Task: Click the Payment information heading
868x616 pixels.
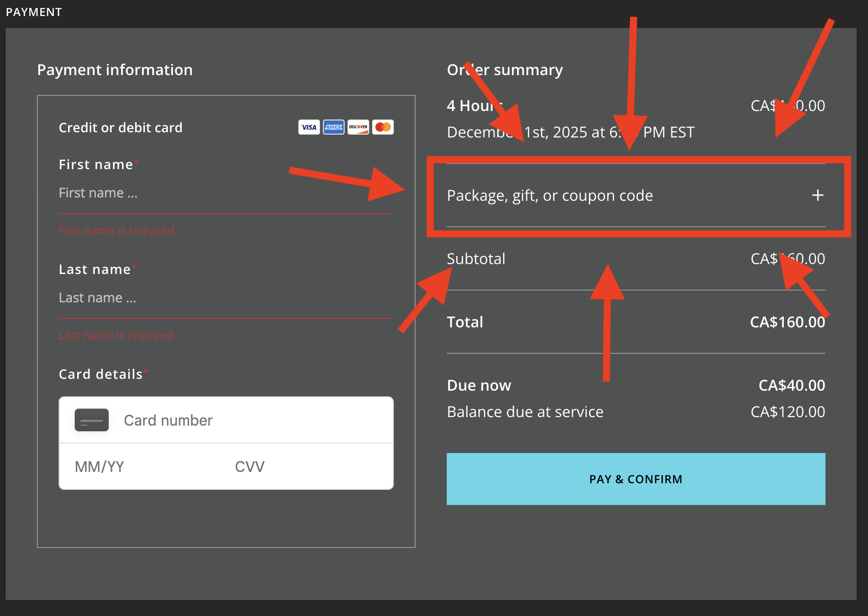Action: [115, 69]
